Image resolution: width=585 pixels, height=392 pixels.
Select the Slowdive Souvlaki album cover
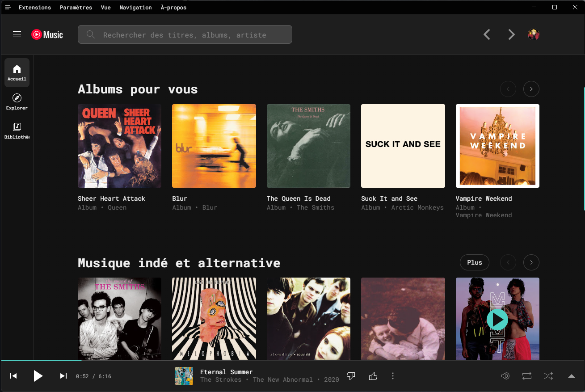pos(309,319)
